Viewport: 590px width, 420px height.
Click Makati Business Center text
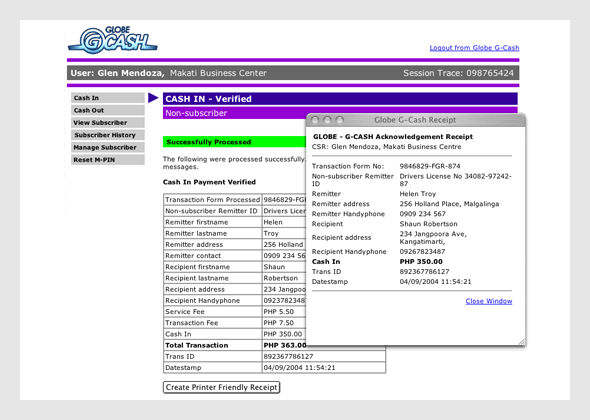point(218,73)
